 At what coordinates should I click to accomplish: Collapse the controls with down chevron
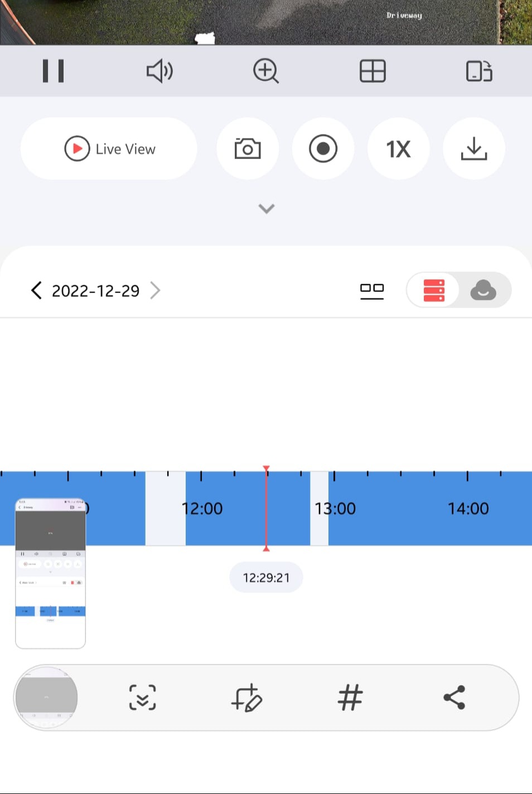[267, 209]
